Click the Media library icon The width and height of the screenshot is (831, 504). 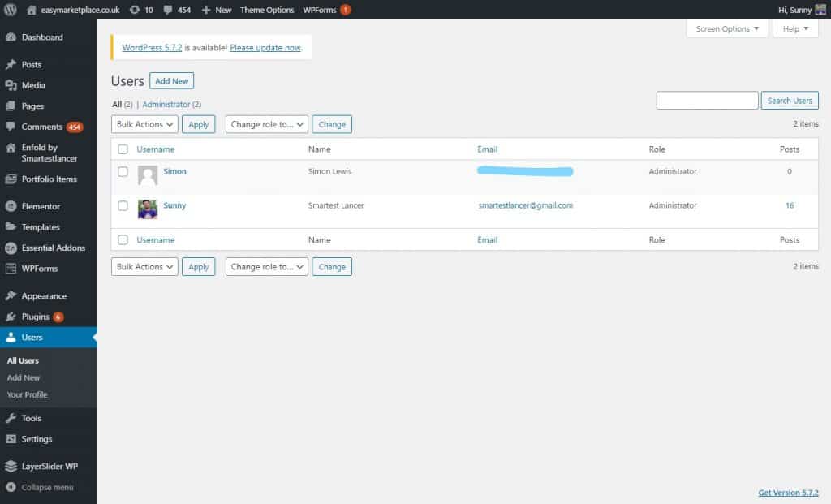pos(11,85)
